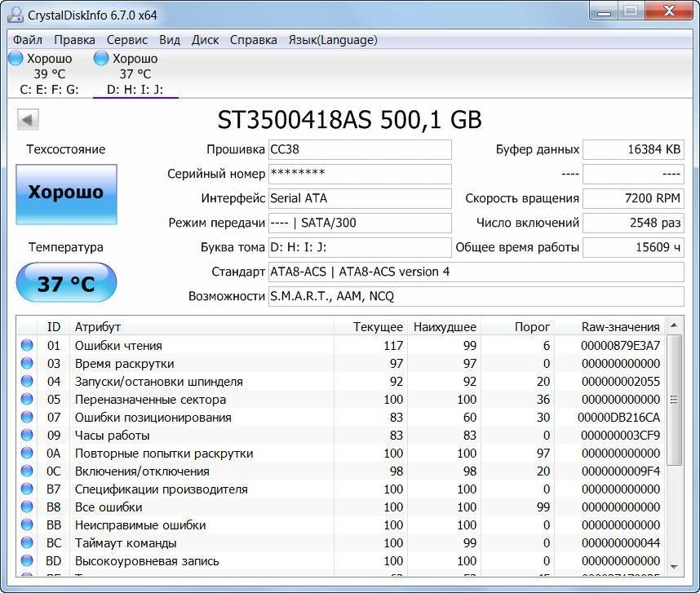Click status icon of Переназначенные сектора row
This screenshot has width=700, height=593.
[27, 400]
